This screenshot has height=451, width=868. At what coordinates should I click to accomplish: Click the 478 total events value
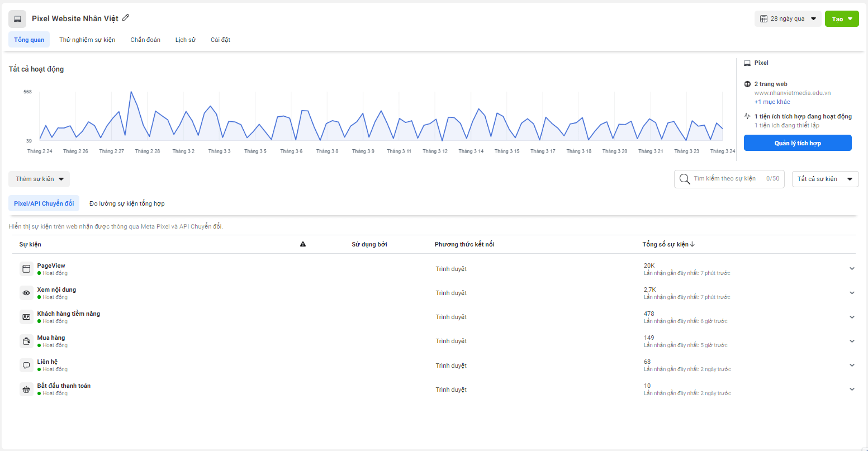click(649, 314)
